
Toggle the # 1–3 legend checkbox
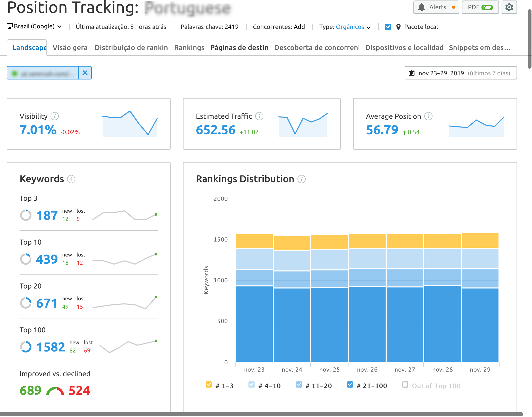point(209,384)
